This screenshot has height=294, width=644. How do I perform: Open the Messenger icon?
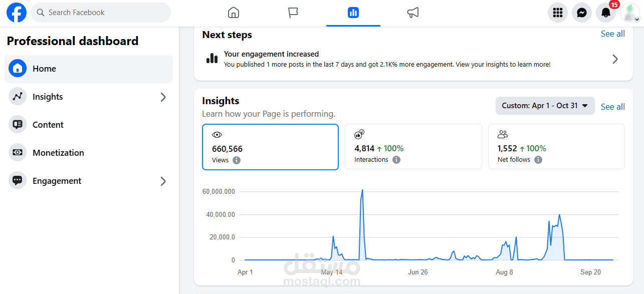pos(582,13)
